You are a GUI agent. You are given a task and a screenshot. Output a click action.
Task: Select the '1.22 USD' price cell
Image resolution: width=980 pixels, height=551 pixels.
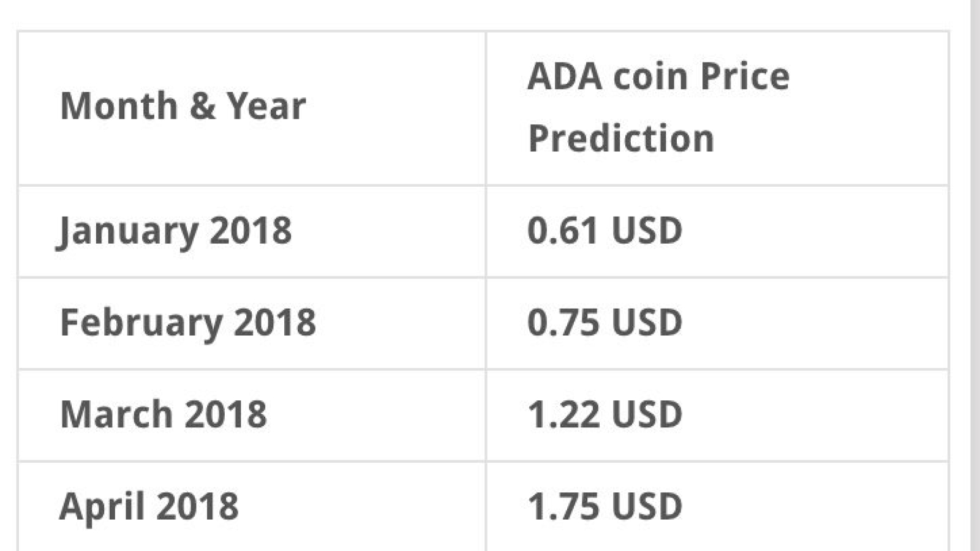(x=717, y=415)
